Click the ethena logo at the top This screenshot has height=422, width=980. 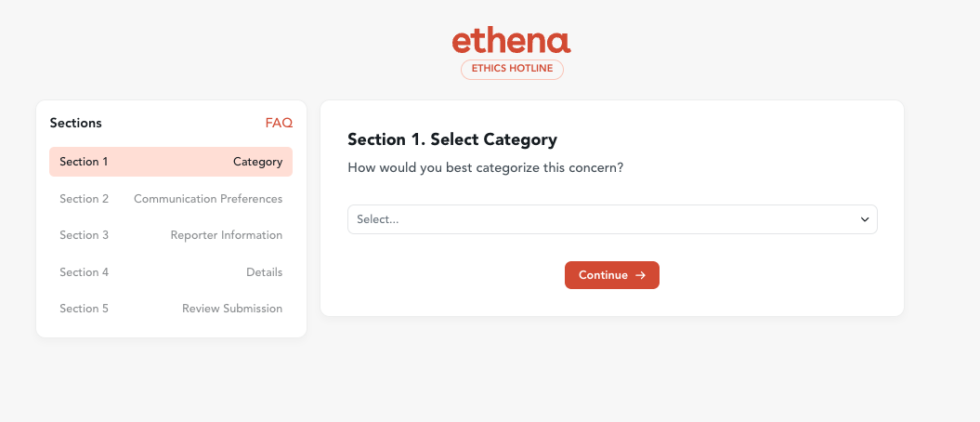(x=511, y=41)
